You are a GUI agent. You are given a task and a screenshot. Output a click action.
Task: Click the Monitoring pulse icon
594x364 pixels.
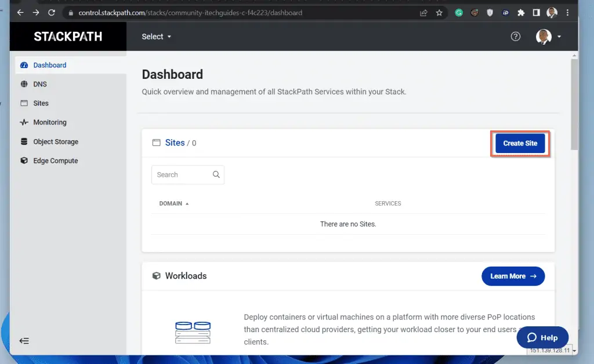(23, 122)
